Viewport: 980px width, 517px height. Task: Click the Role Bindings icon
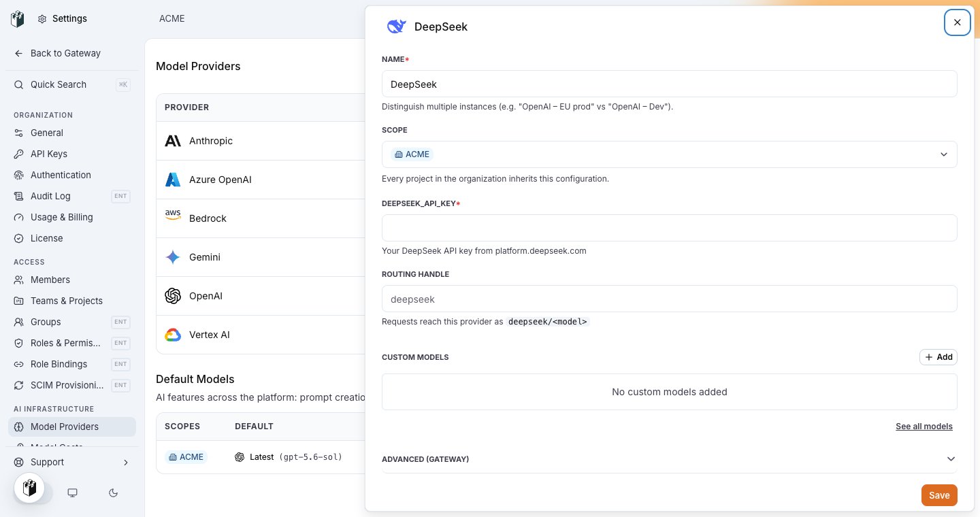[x=18, y=364]
